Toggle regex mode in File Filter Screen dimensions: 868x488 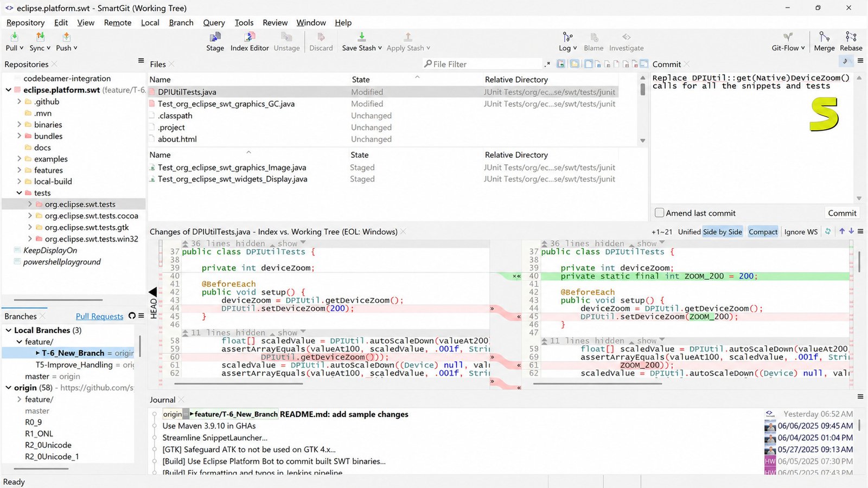point(547,64)
